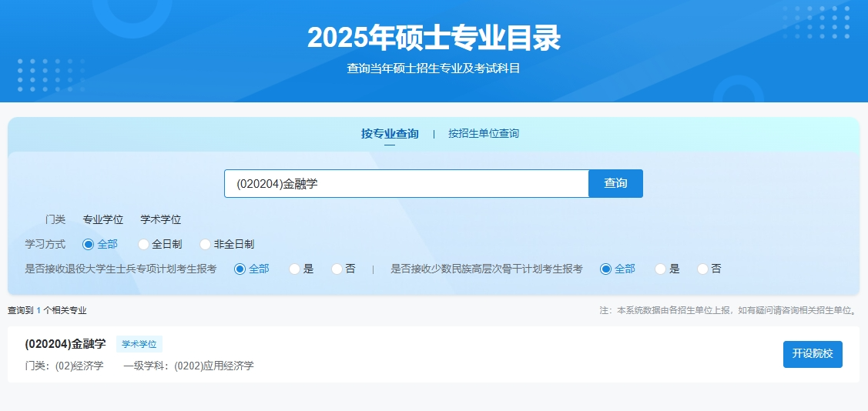Viewport: 868px width, 411px height.
Task: Click the major search input box
Action: pos(406,184)
